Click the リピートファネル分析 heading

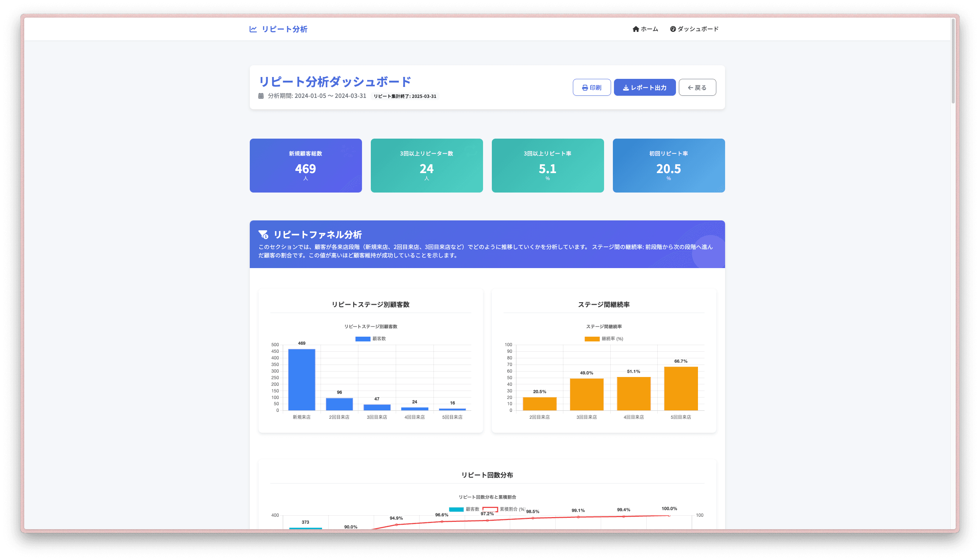click(x=318, y=235)
